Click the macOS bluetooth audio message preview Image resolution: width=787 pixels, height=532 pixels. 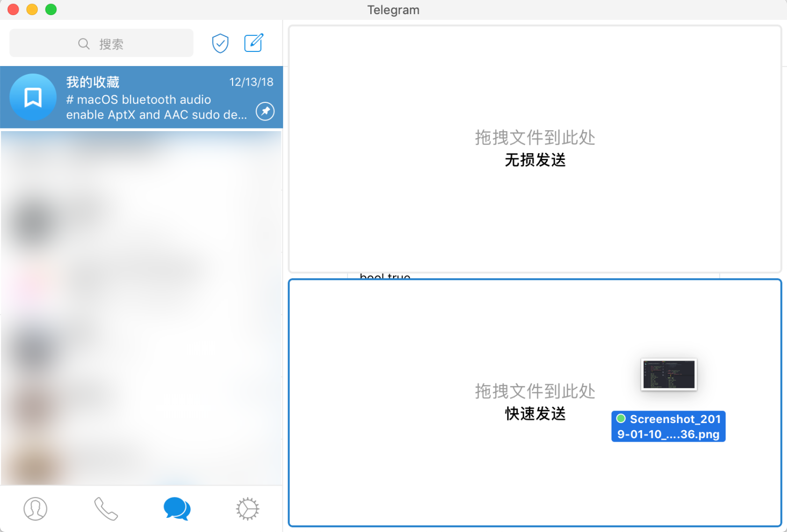[x=156, y=107]
